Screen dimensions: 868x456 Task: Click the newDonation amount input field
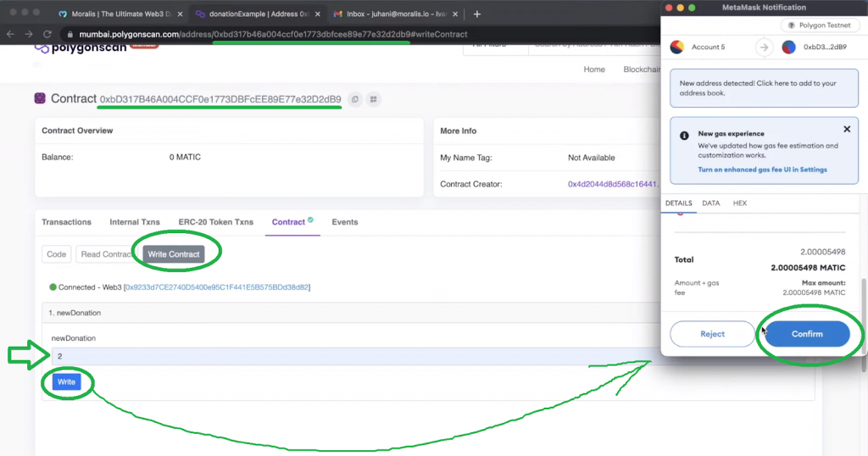coord(339,357)
